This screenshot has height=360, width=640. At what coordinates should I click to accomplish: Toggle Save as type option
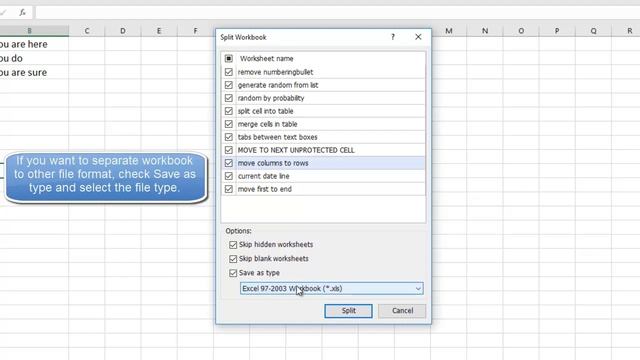tap(233, 273)
